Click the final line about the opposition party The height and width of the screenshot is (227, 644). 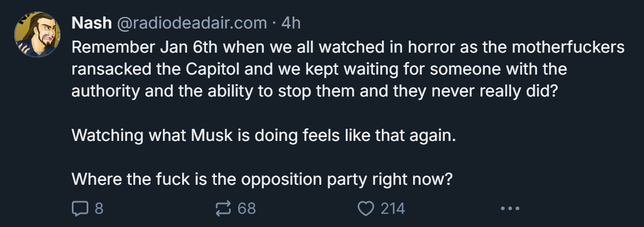pos(262,179)
